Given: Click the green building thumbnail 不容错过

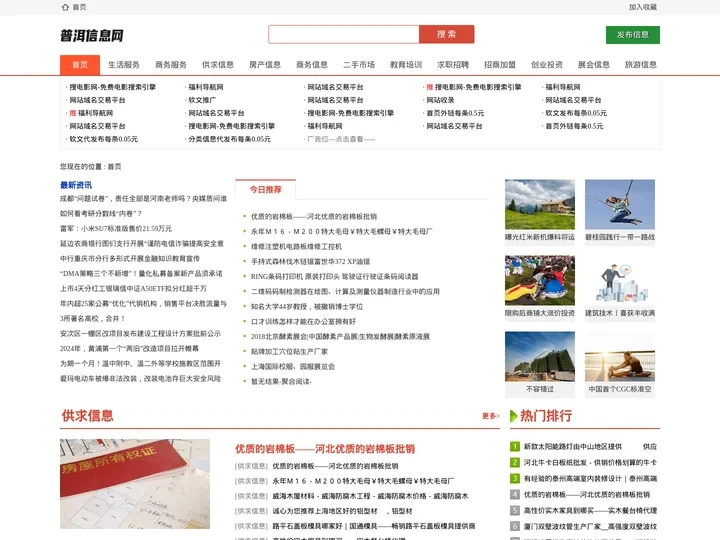Looking at the screenshot, I should click(x=540, y=356).
